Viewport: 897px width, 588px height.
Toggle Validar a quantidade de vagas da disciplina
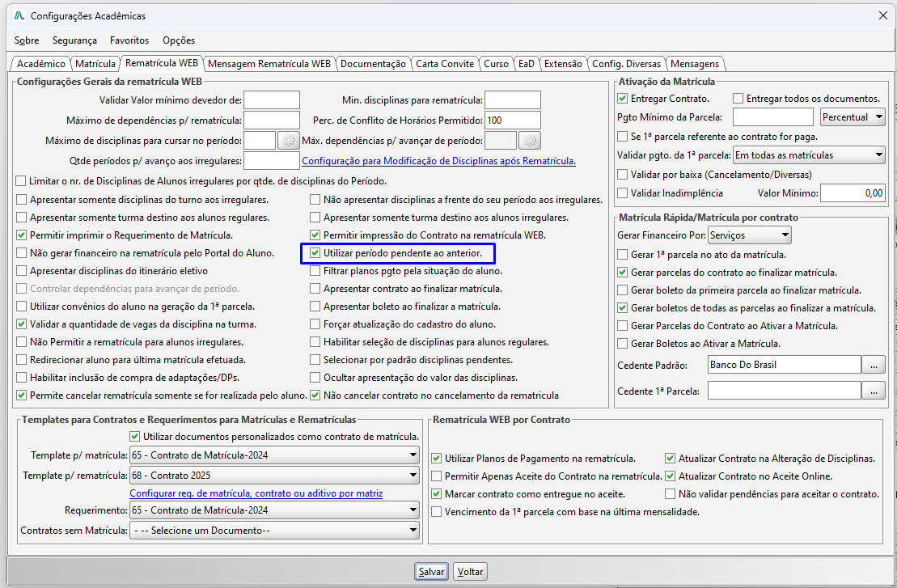pyautogui.click(x=21, y=324)
